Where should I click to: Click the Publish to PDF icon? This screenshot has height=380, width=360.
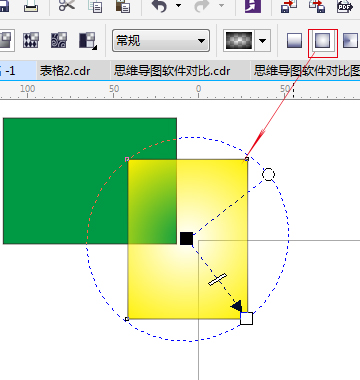(x=345, y=6)
